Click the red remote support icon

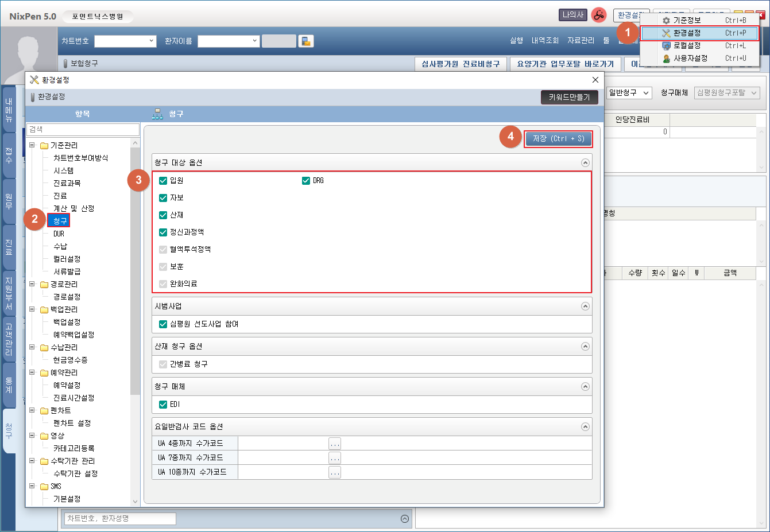point(599,15)
